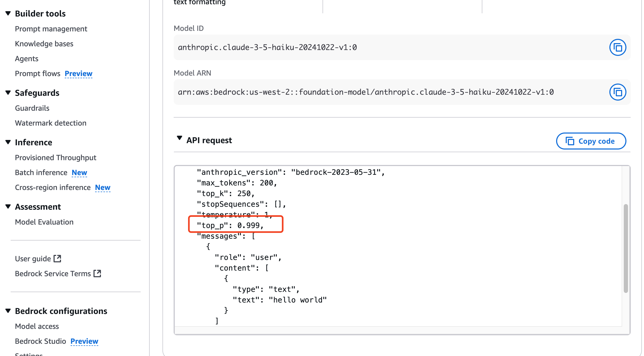The image size is (644, 356).
Task: Click the "messages": [ line
Action: click(226, 236)
